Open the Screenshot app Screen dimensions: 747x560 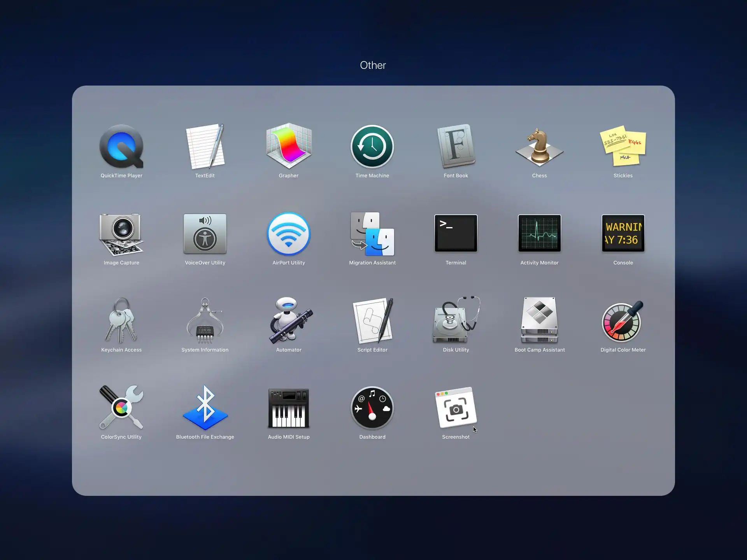[x=456, y=408]
